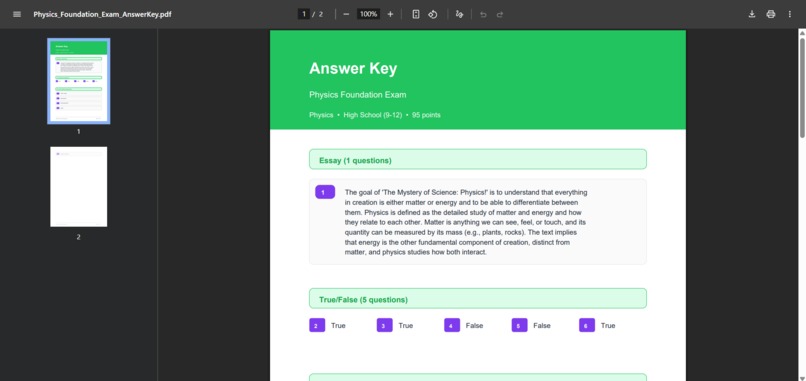The image size is (806, 381).
Task: Select the draw annotation tool
Action: 460,14
